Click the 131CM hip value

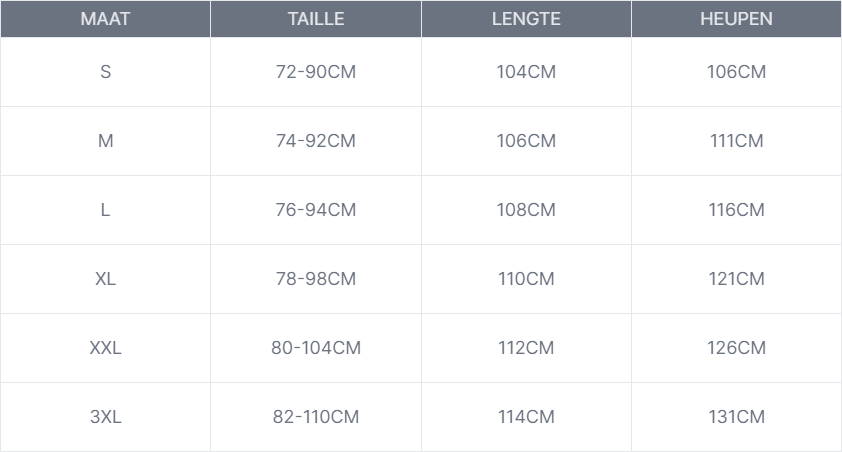pos(736,417)
